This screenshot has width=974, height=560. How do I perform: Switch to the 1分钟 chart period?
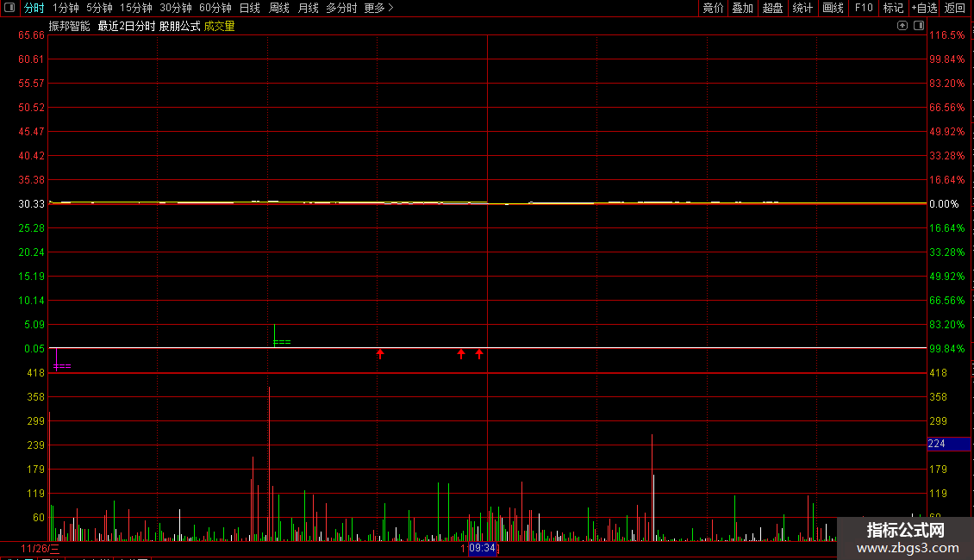click(66, 8)
